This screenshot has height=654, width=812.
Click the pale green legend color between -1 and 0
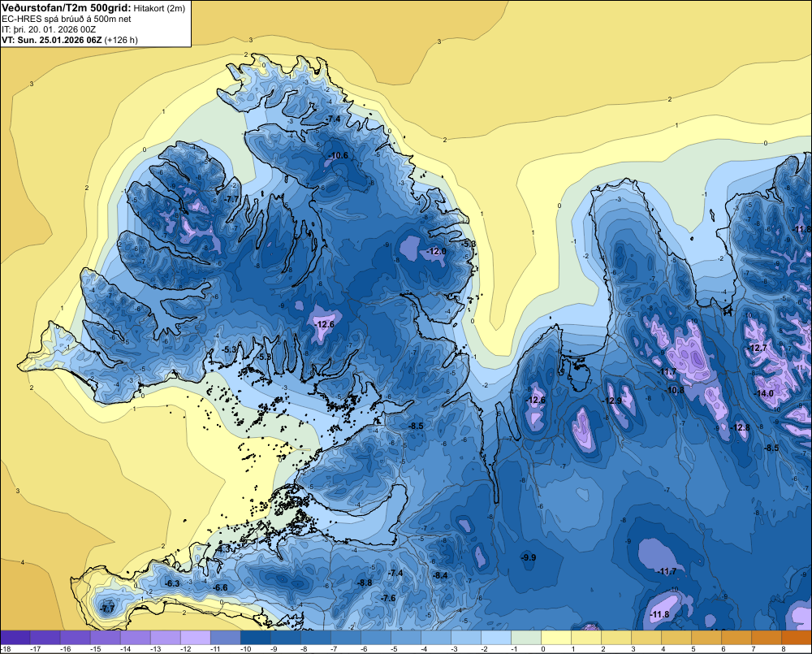click(525, 638)
